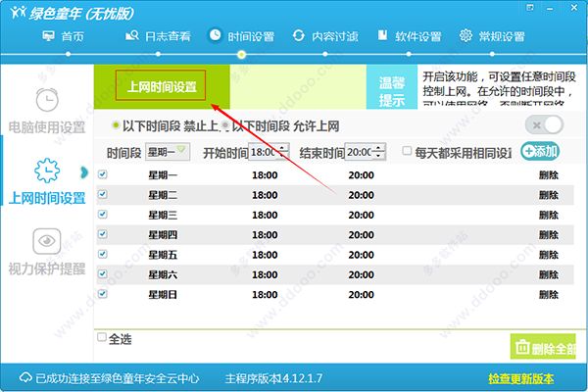Click the home monitor icon
This screenshot has width=588, height=392.
48,36
